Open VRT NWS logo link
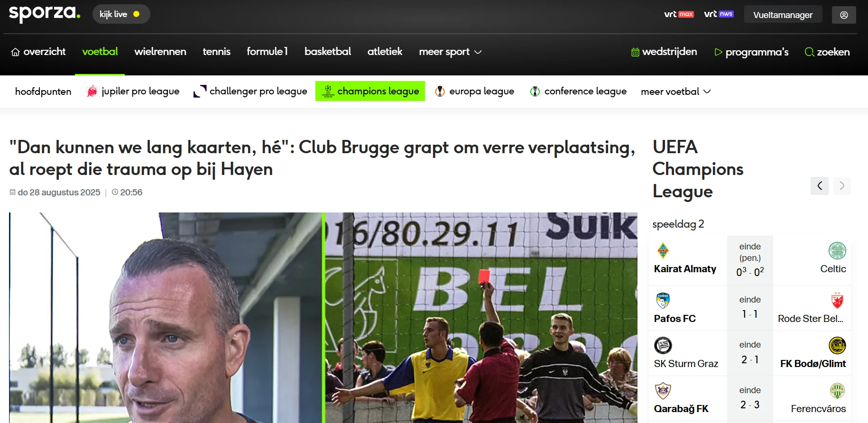Image resolution: width=868 pixels, height=423 pixels. click(x=719, y=14)
